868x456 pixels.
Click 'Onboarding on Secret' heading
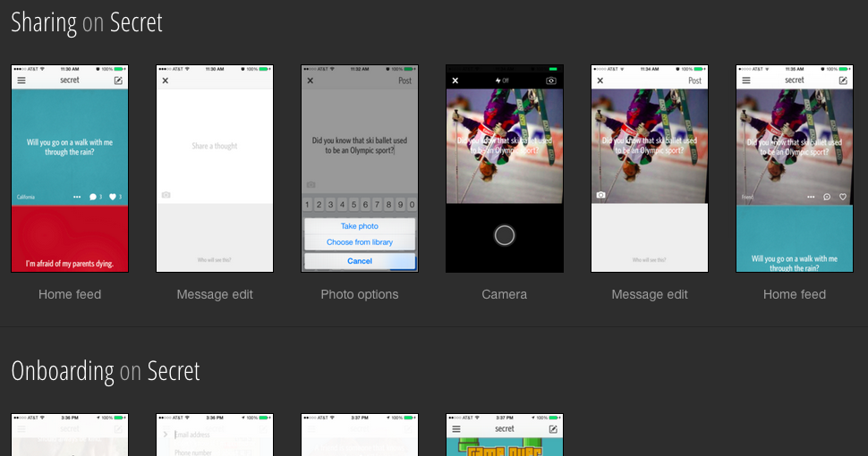106,371
